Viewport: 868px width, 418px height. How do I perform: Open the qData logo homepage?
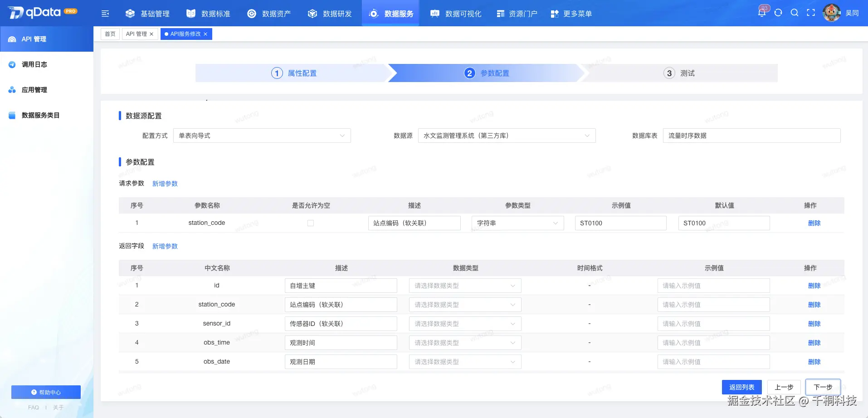pos(39,12)
